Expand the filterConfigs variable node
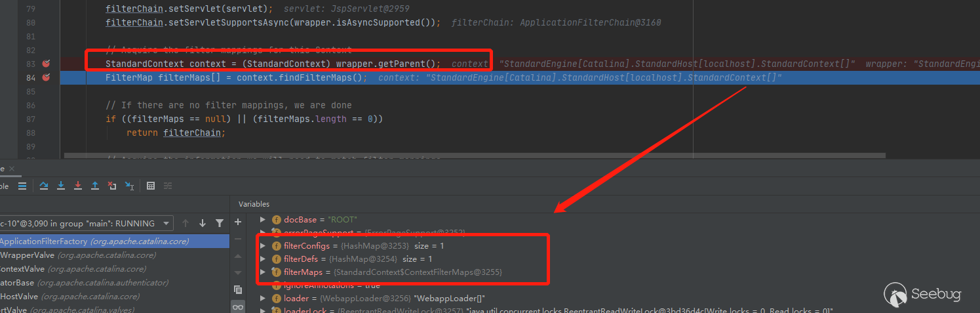The width and height of the screenshot is (980, 313). (264, 245)
